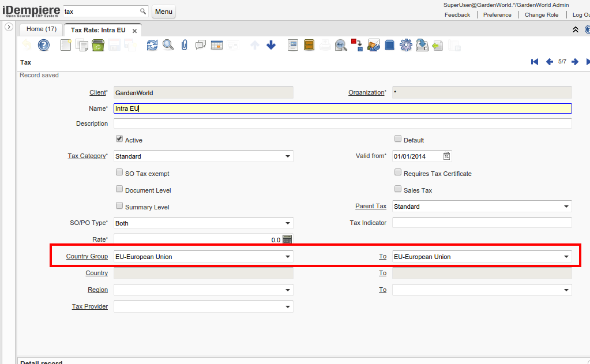Open the SO/PO Type dropdown
The width and height of the screenshot is (590, 364).
288,223
